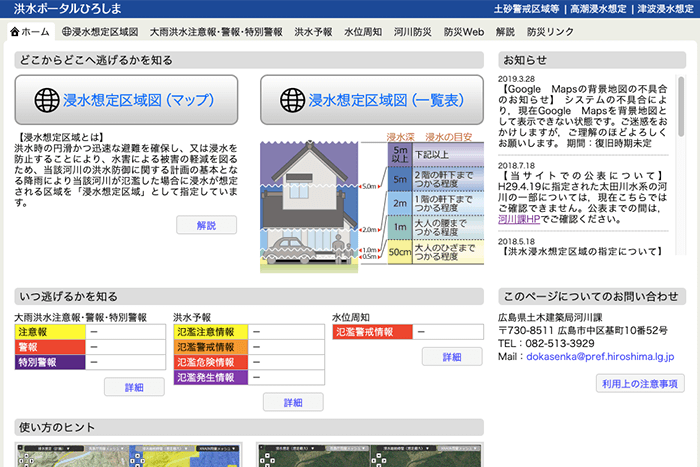Open the 高潮浸水想定 header link
Image resolution: width=700 pixels, height=467 pixels.
[600, 8]
